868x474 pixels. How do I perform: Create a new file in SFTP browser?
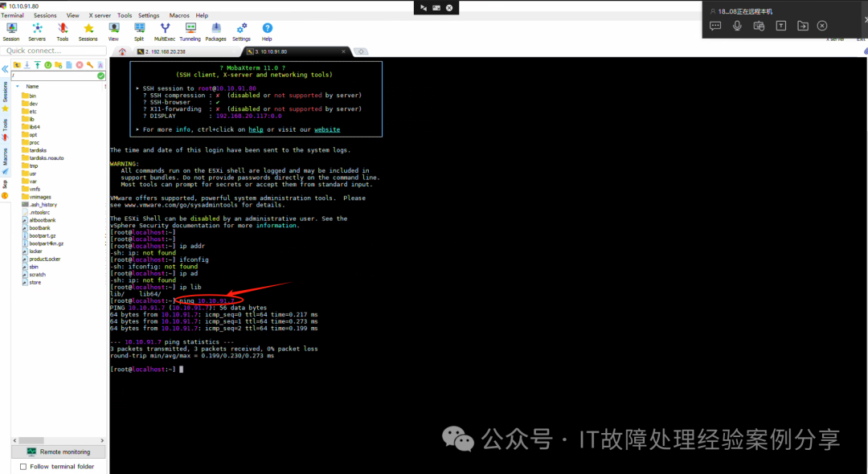coord(68,65)
